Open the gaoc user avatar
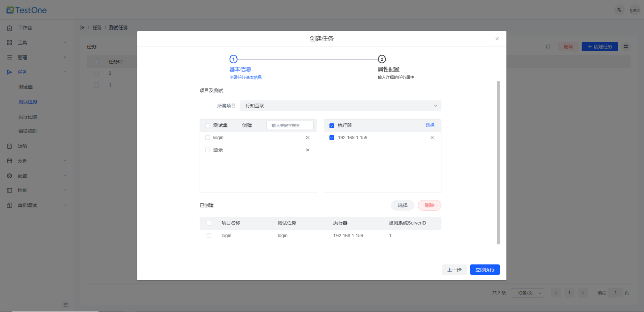 point(635,10)
